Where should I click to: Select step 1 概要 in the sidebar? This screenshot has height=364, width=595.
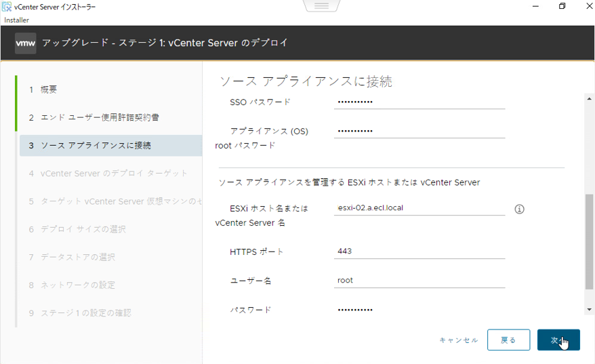click(49, 89)
